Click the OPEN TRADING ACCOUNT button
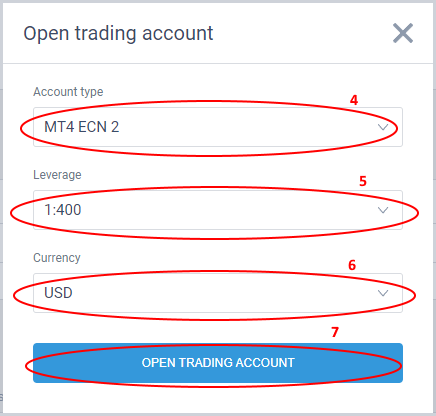 (218, 363)
